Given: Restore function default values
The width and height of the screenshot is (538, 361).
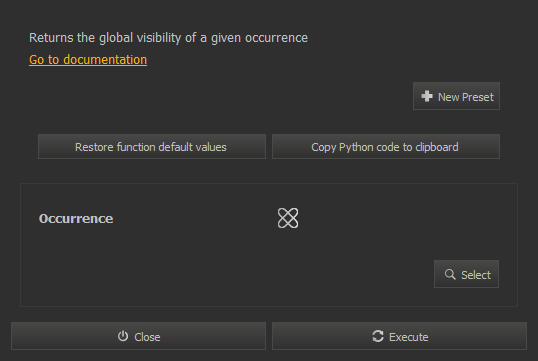Looking at the screenshot, I should [x=152, y=147].
